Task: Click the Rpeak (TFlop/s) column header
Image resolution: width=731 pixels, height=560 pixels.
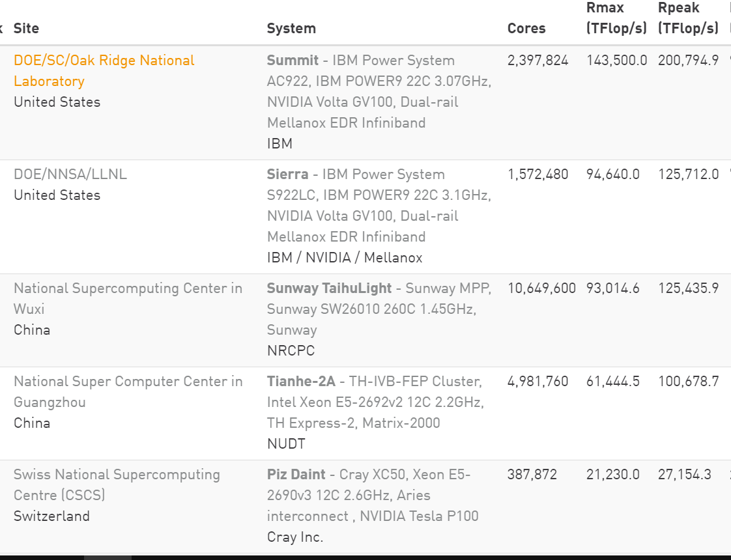Action: pos(688,18)
